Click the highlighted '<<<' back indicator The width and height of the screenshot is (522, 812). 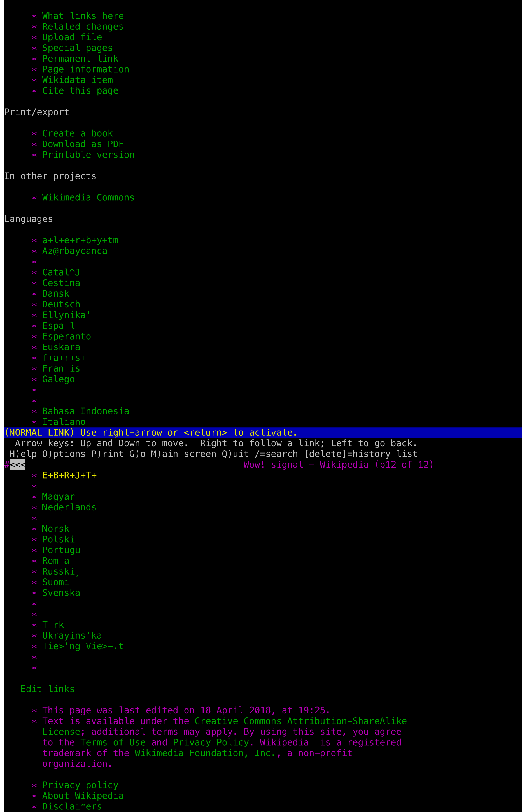tap(18, 465)
